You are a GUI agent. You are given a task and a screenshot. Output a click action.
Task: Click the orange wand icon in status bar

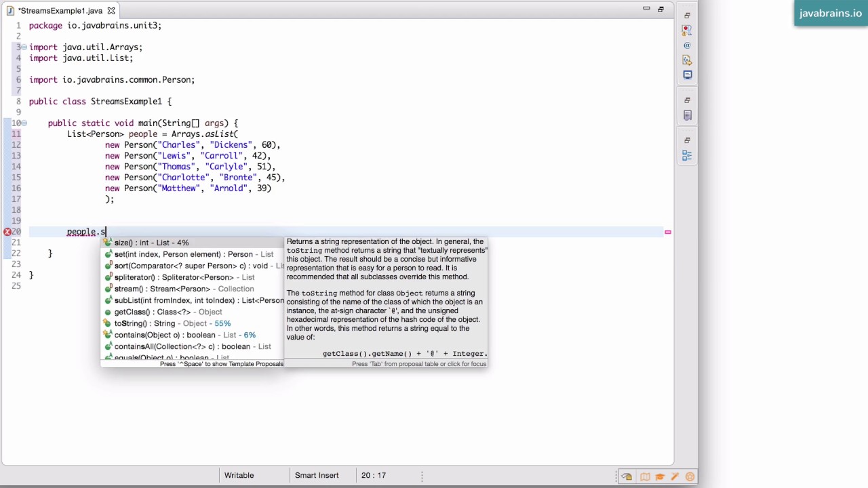pyautogui.click(x=675, y=476)
